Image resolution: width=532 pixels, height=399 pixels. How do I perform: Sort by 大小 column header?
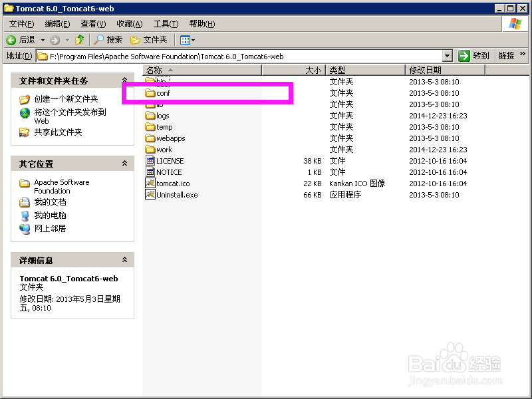[x=294, y=70]
